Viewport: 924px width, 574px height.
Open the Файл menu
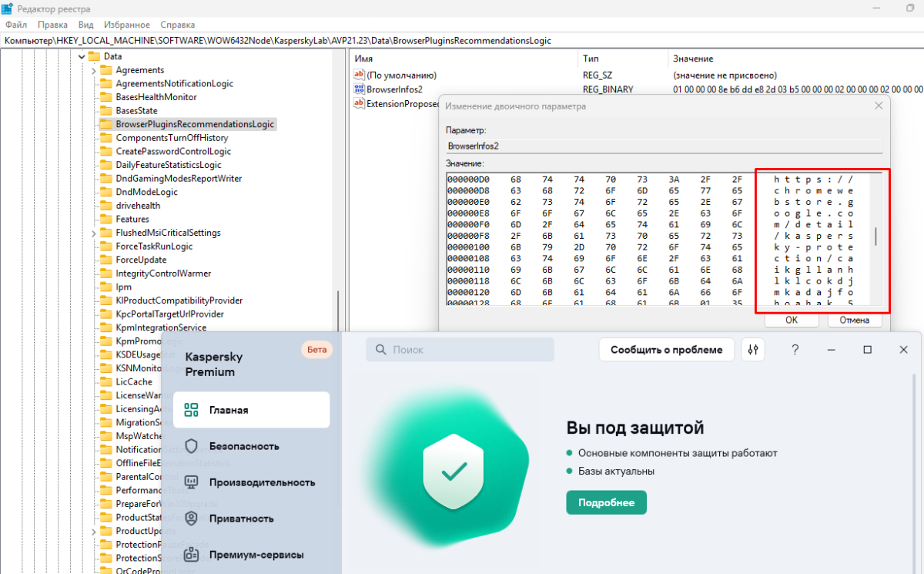(15, 25)
